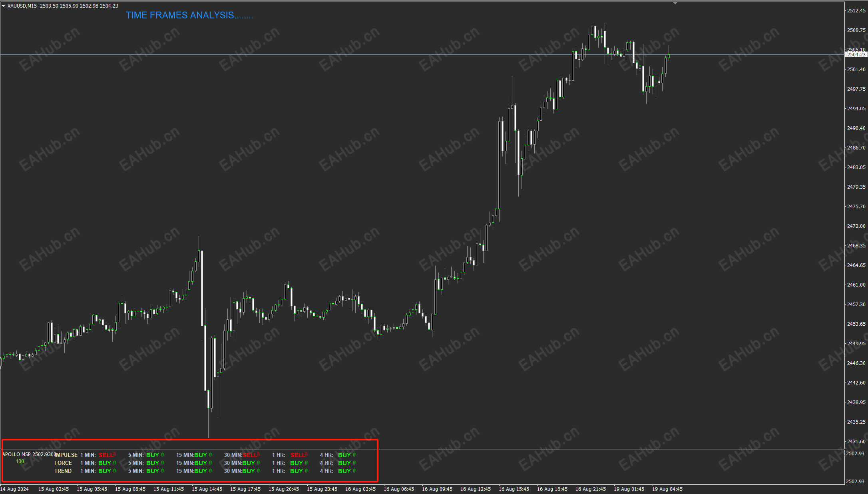Click the IMPULSE row label

pyautogui.click(x=66, y=455)
